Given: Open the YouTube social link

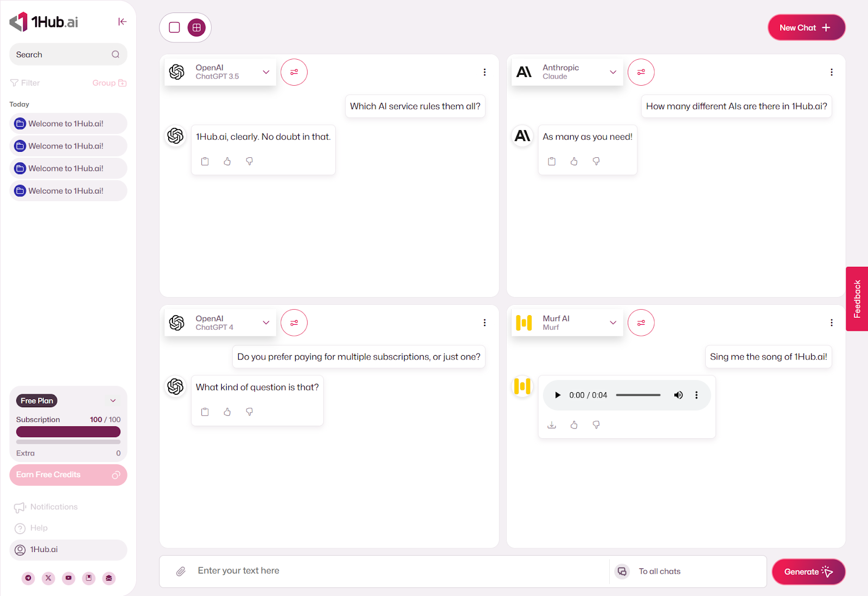Looking at the screenshot, I should pyautogui.click(x=68, y=578).
